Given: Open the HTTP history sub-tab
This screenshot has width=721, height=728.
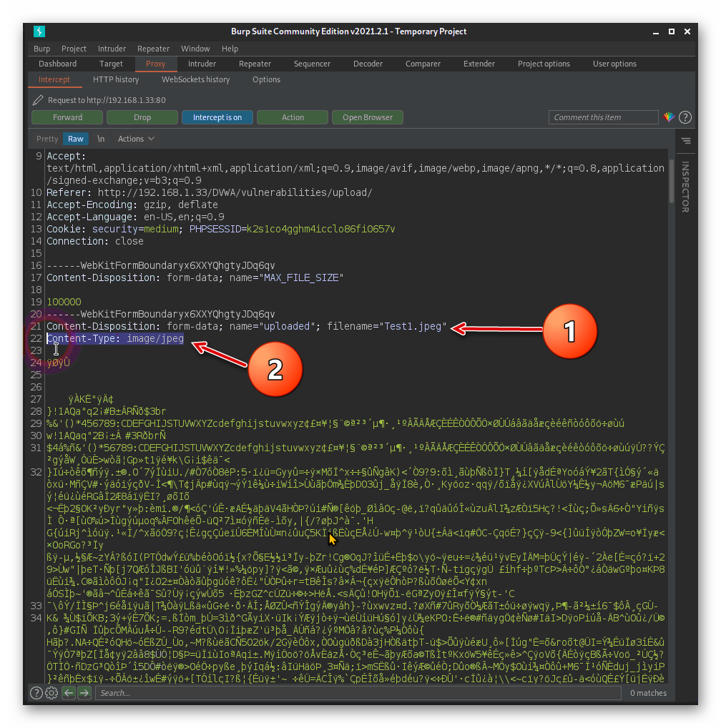Looking at the screenshot, I should coord(116,80).
